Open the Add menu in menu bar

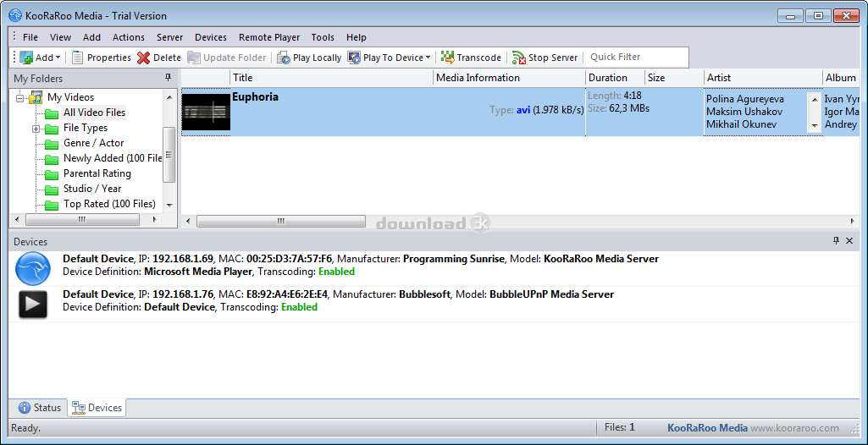coord(92,37)
